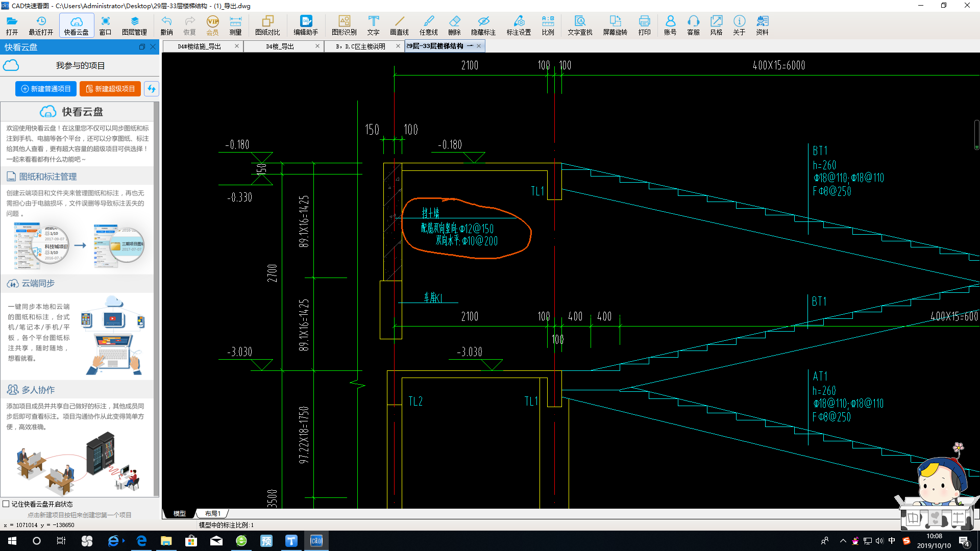Switch to B, D,C区主楼说明 tab
Screen dimensions: 980x551
click(x=360, y=46)
